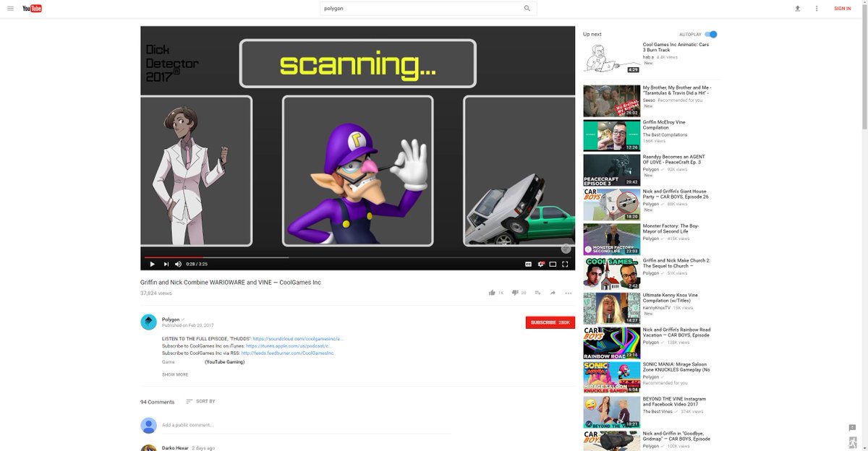Open the Polygon channel name under video
The width and height of the screenshot is (868, 451).
(171, 319)
